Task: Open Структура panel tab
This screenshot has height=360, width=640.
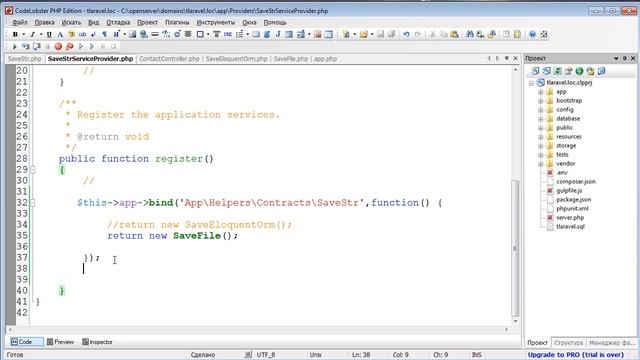Action: point(569,342)
